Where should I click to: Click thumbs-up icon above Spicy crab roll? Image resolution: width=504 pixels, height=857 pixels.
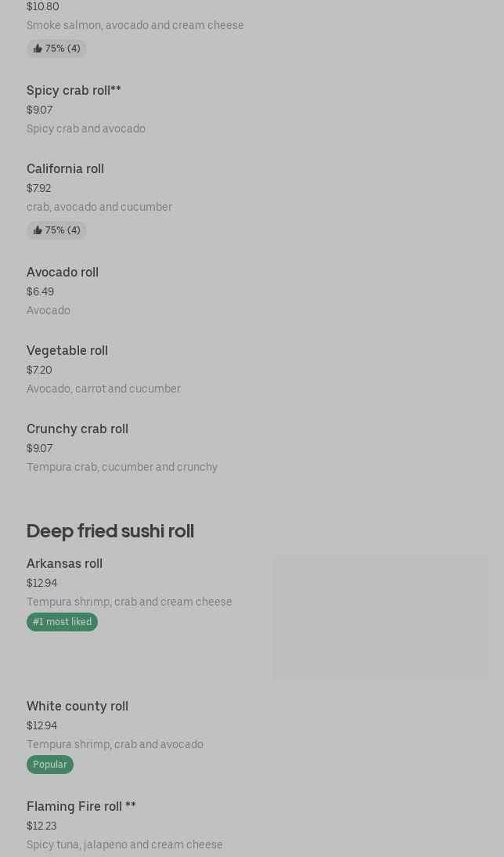pyautogui.click(x=38, y=49)
